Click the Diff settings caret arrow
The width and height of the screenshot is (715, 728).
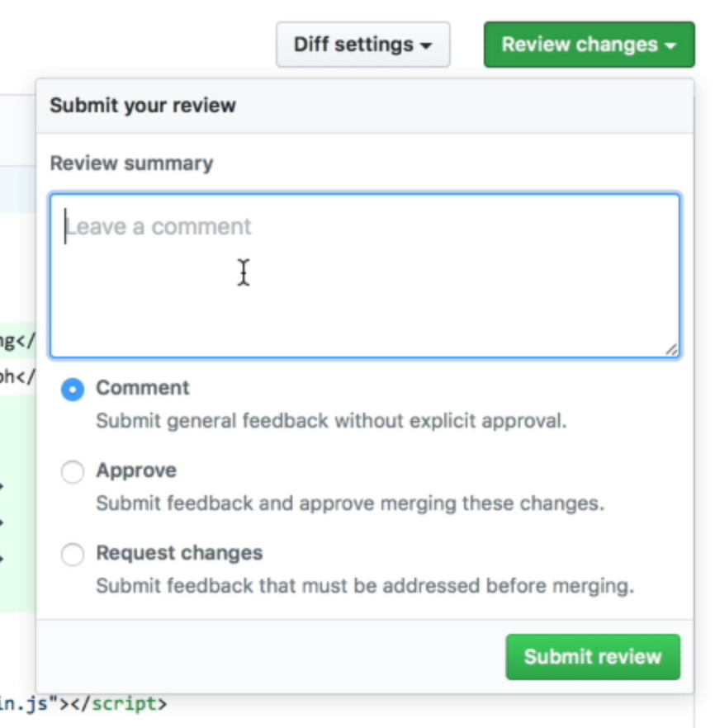point(426,46)
